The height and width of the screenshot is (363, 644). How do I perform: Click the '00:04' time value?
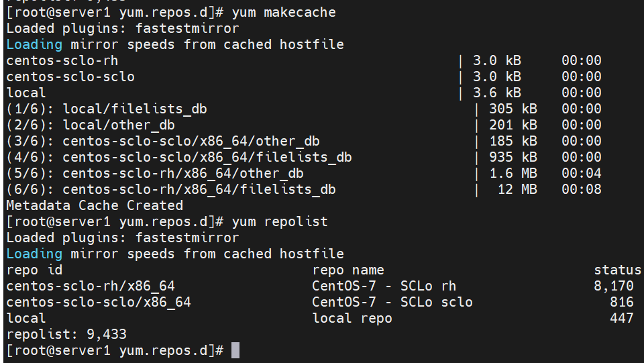582,173
